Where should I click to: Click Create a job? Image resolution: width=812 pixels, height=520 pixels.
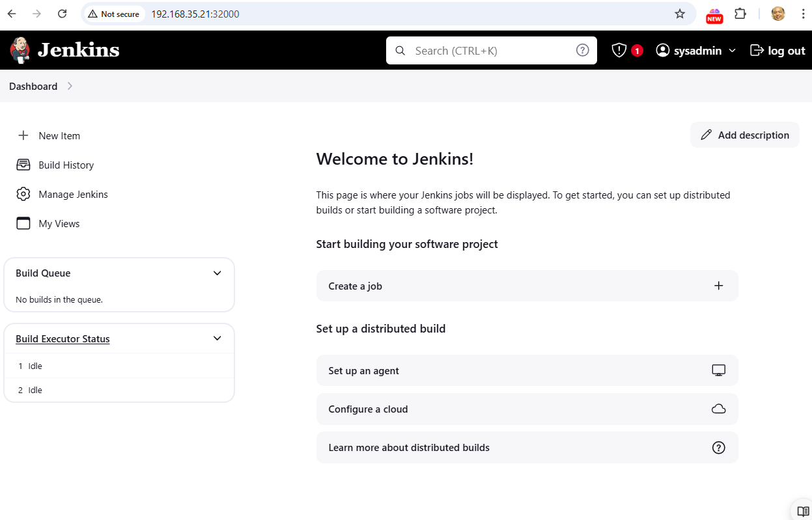pyautogui.click(x=527, y=286)
